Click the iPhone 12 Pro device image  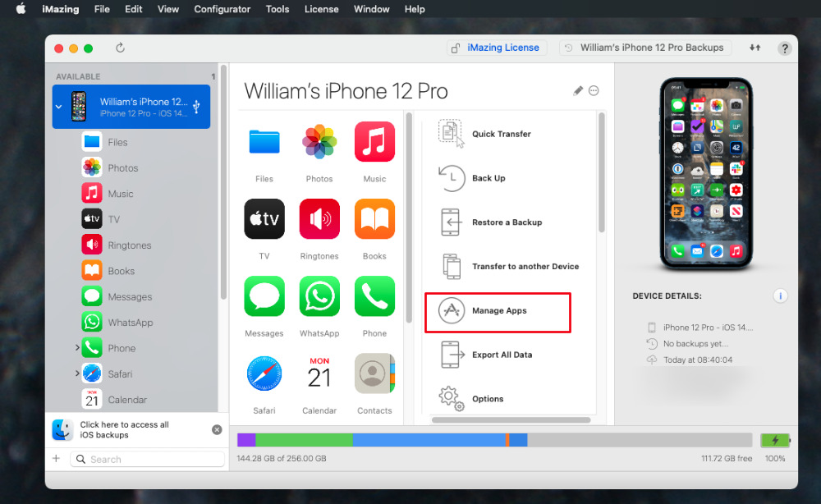pyautogui.click(x=706, y=174)
